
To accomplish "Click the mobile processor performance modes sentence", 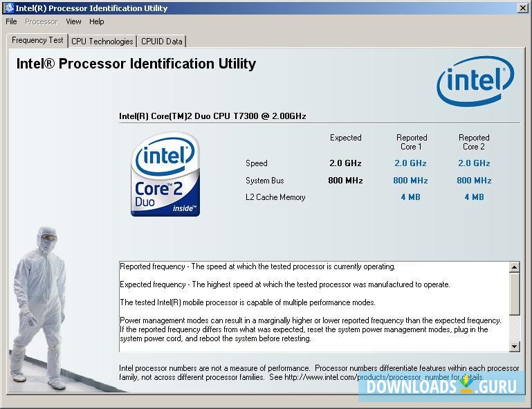I will pos(248,302).
